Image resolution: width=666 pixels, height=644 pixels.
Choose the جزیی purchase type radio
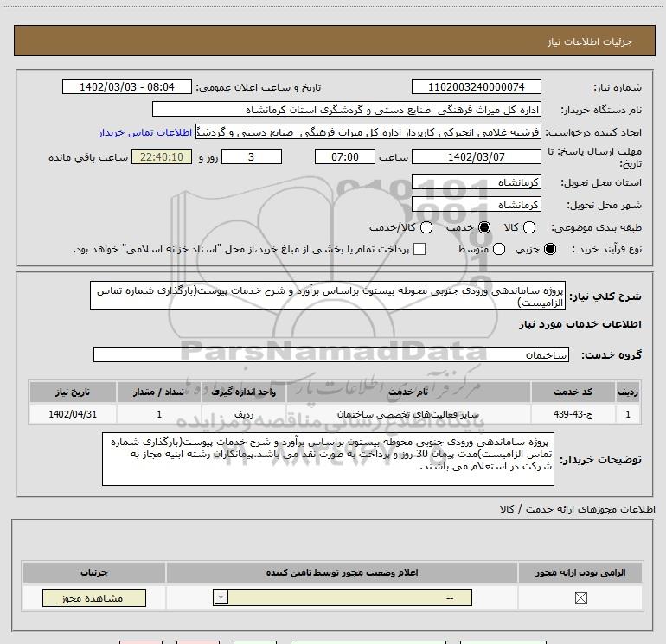click(549, 249)
